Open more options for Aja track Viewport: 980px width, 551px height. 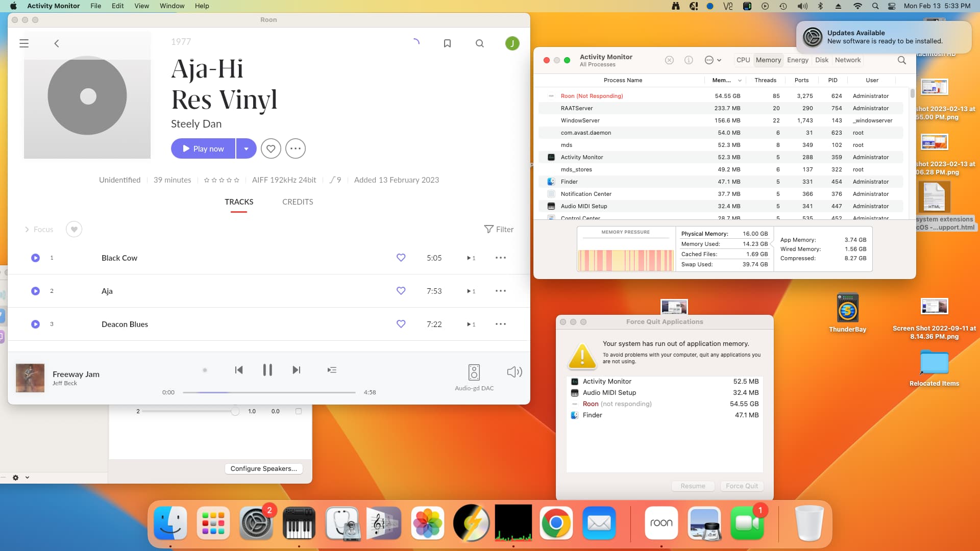click(501, 291)
